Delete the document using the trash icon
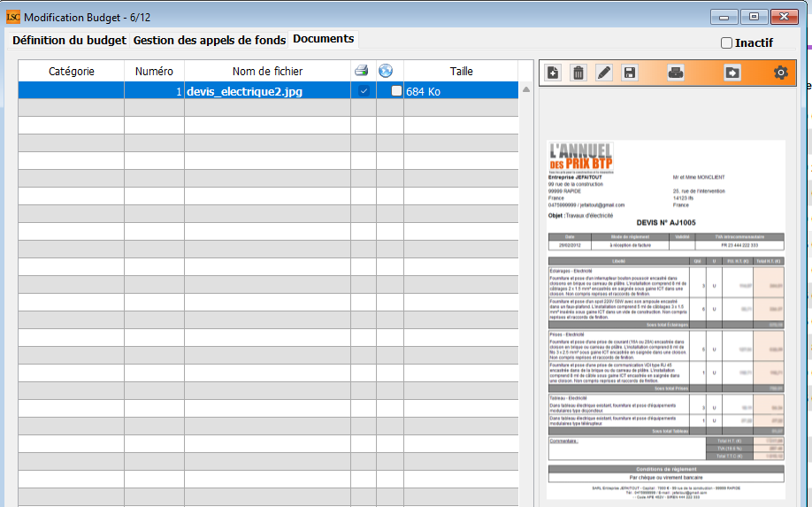 point(578,73)
